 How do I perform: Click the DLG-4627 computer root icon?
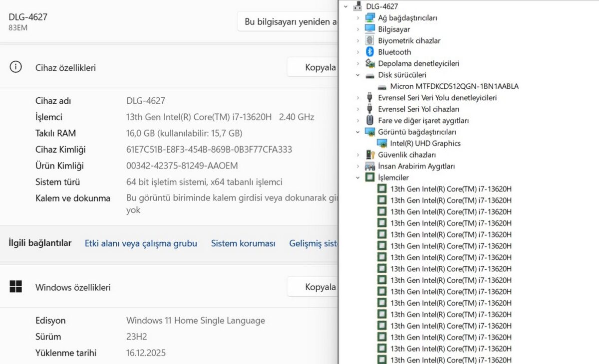pos(358,6)
